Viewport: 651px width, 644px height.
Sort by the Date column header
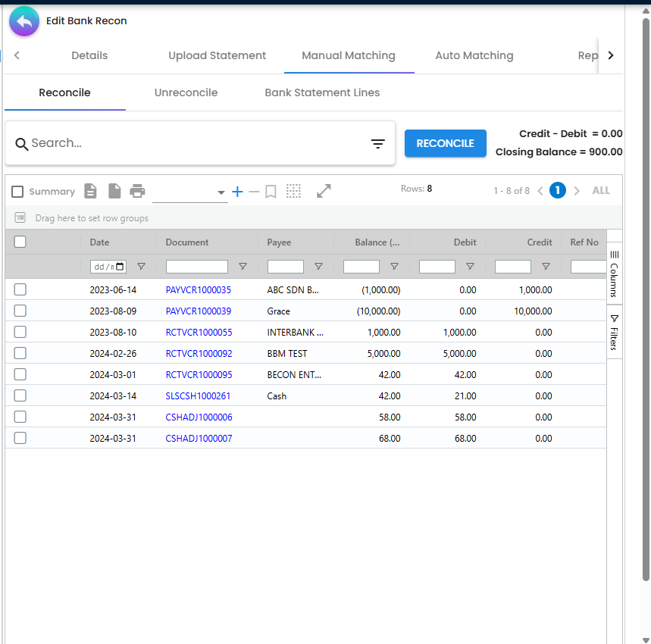tap(99, 242)
